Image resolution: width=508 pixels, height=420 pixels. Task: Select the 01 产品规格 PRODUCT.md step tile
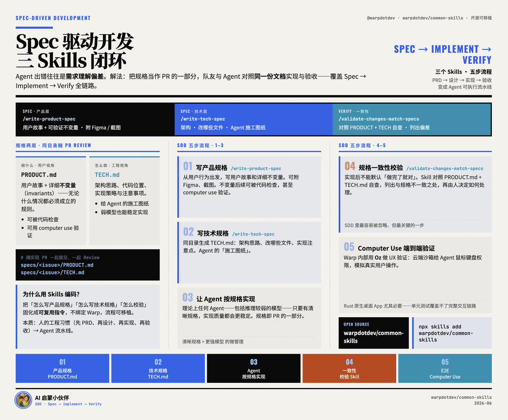point(62,368)
